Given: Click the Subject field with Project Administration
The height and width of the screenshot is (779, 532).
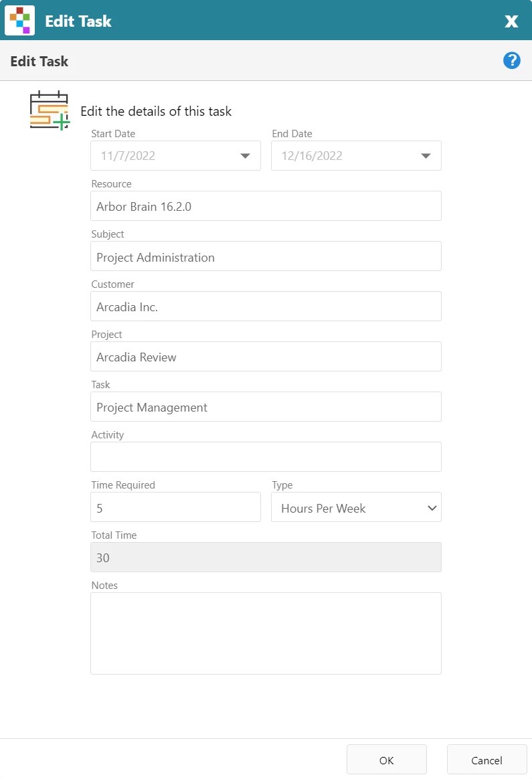Looking at the screenshot, I should (266, 256).
